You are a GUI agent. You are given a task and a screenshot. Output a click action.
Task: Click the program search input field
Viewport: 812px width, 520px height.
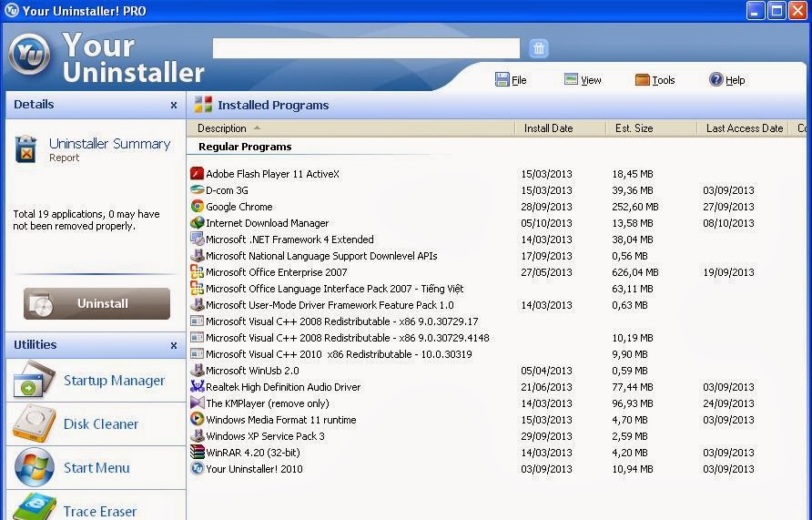coord(366,48)
